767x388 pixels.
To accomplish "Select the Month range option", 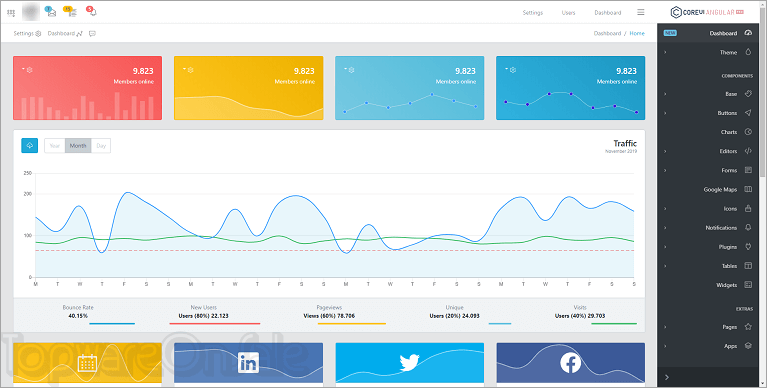I will point(78,146).
